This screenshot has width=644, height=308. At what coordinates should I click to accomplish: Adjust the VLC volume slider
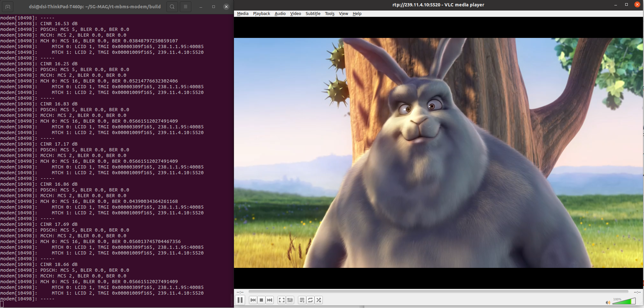624,301
